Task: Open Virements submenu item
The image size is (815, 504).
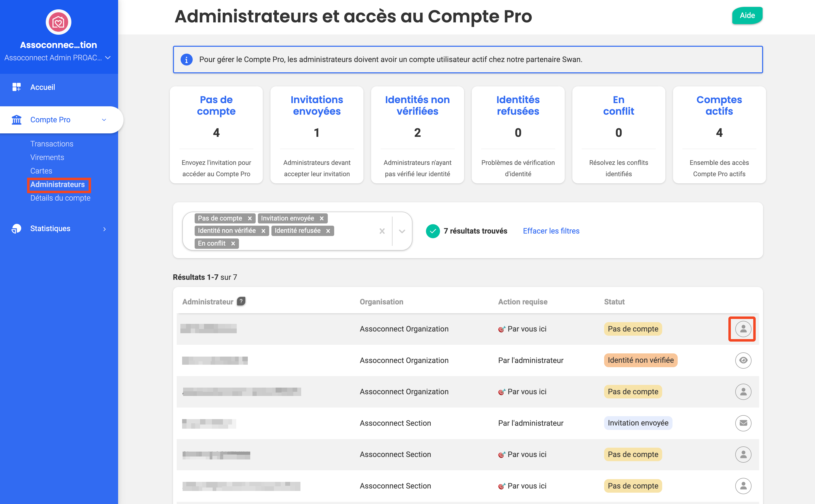Action: [47, 157]
